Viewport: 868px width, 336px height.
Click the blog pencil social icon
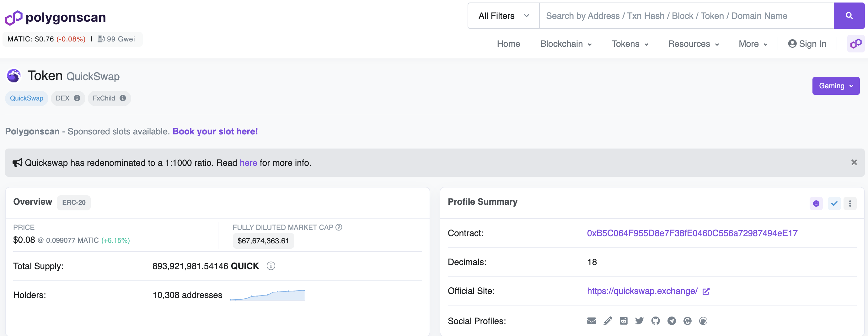click(x=608, y=321)
